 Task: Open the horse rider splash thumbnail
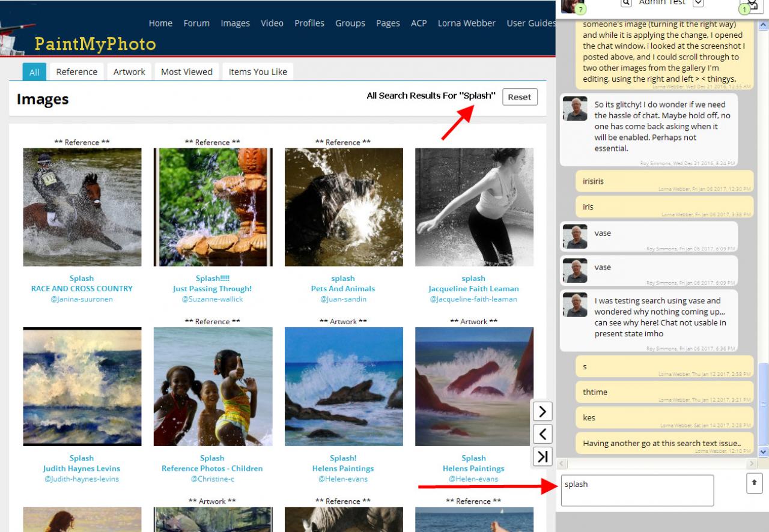(82, 207)
